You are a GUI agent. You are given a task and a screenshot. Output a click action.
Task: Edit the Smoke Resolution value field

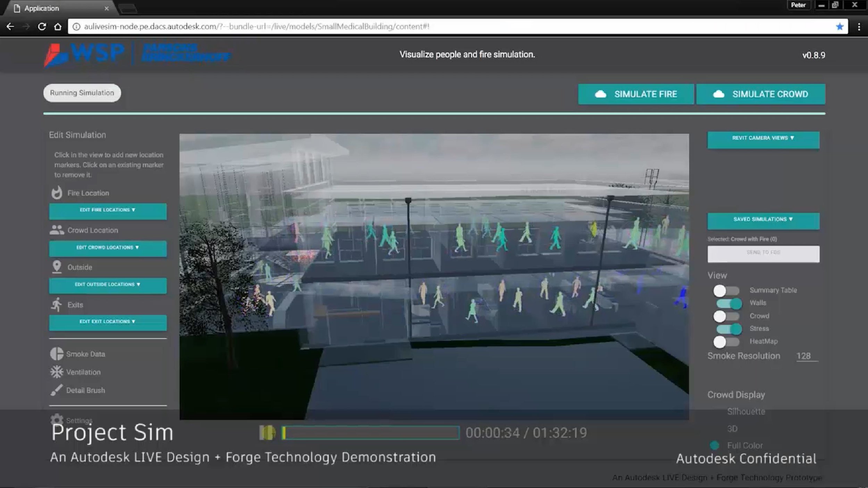(x=807, y=356)
